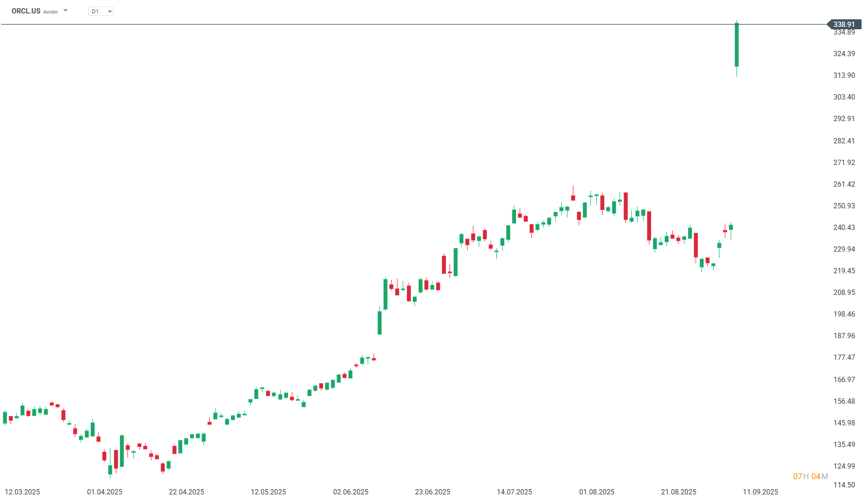Viewport: 868px width, 502px height.
Task: Click the 124.99 price level label
Action: (844, 466)
